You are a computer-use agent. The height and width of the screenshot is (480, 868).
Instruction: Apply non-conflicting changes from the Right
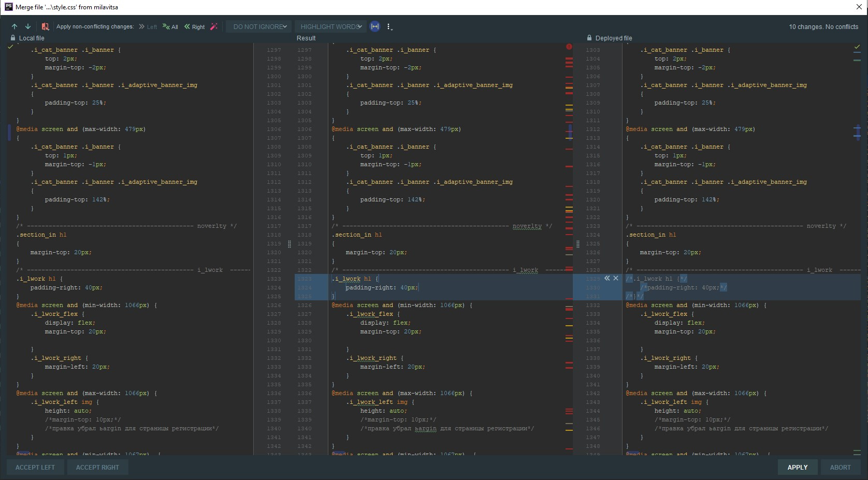194,27
